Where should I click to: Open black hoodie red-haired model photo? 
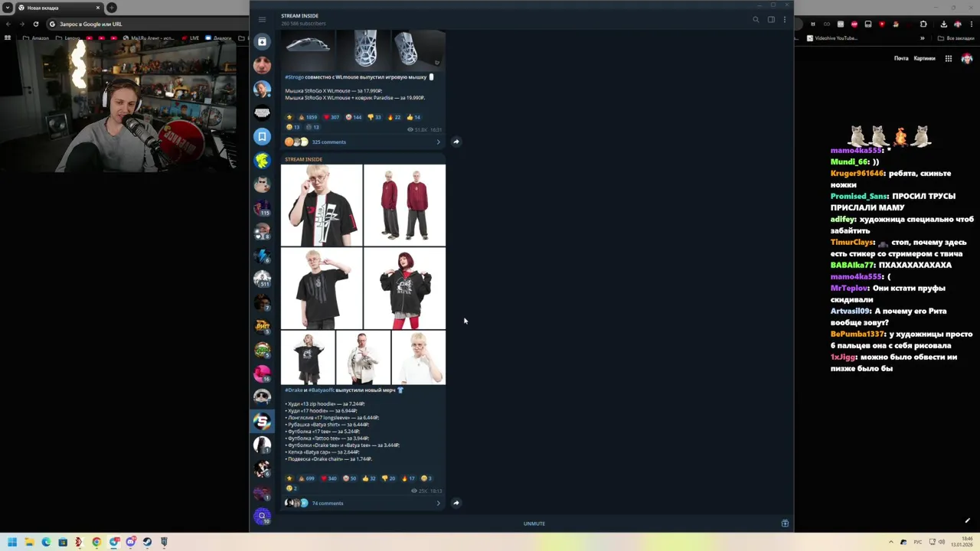point(404,289)
